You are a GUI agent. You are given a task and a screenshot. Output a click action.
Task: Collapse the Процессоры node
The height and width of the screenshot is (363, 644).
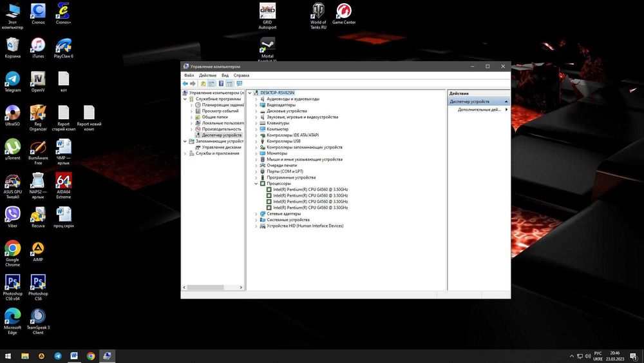coord(256,184)
